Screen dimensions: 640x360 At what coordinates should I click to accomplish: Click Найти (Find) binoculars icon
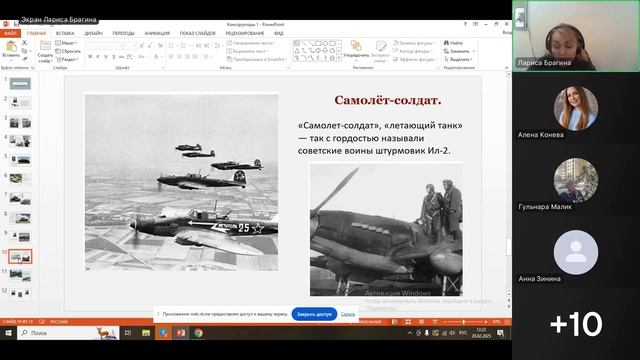(x=446, y=43)
